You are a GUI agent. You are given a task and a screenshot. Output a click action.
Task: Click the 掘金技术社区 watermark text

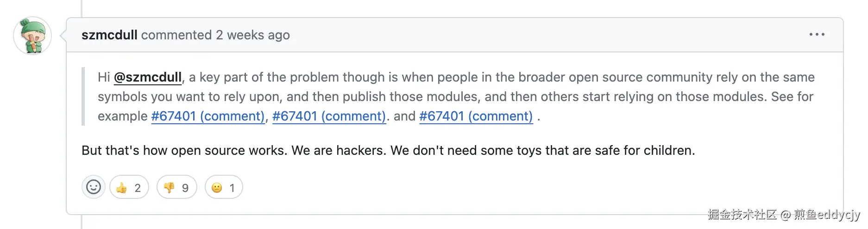tap(742, 215)
